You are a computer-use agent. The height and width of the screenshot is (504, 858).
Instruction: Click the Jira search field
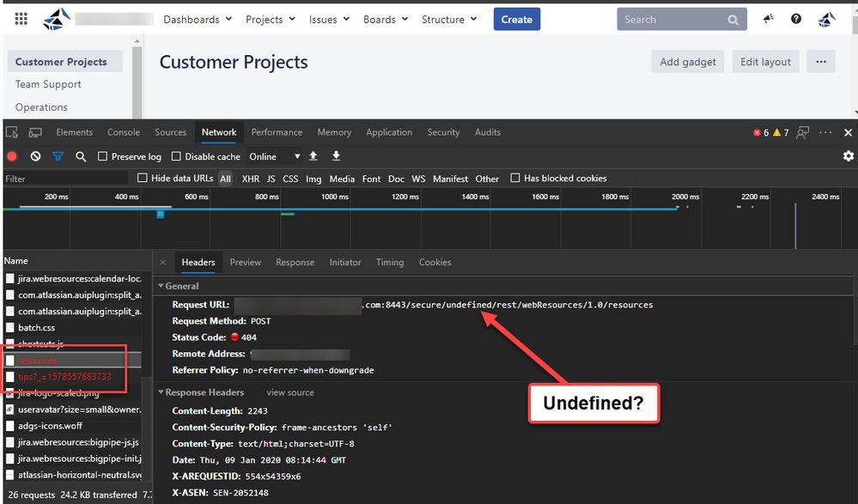(x=682, y=20)
